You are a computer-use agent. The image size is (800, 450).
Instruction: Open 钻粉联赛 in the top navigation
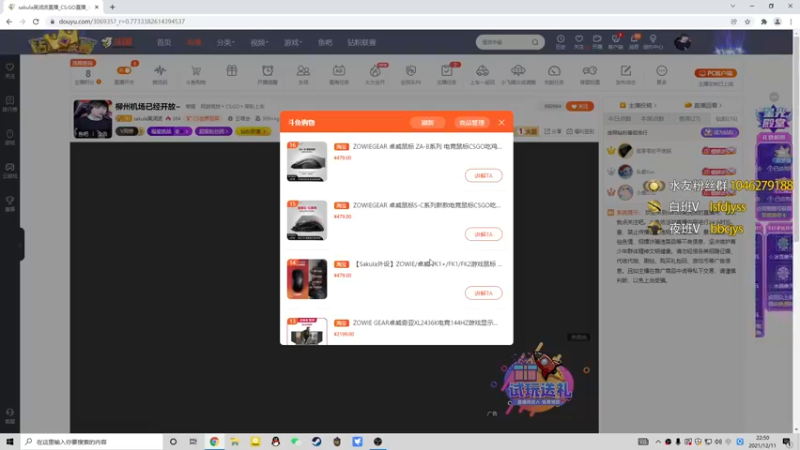click(x=361, y=42)
